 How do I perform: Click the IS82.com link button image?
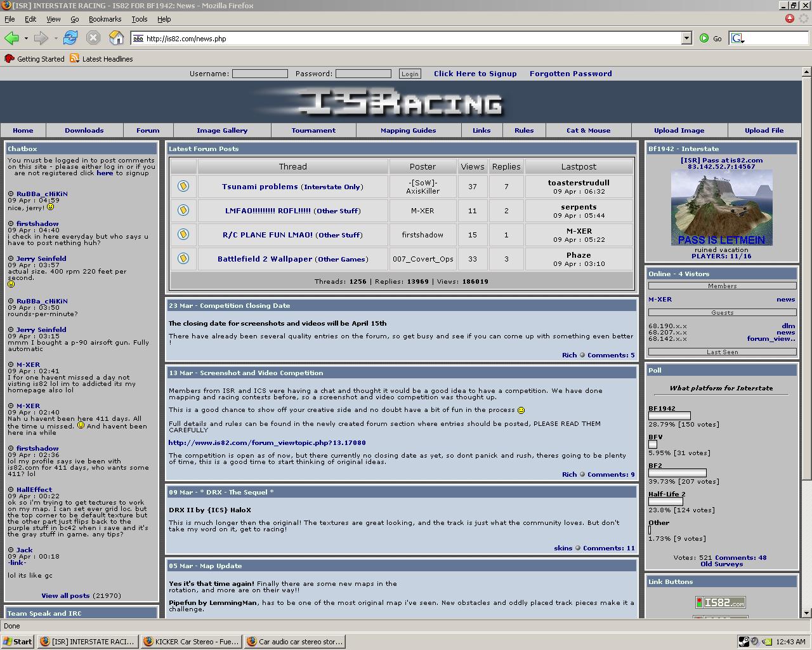tap(721, 602)
